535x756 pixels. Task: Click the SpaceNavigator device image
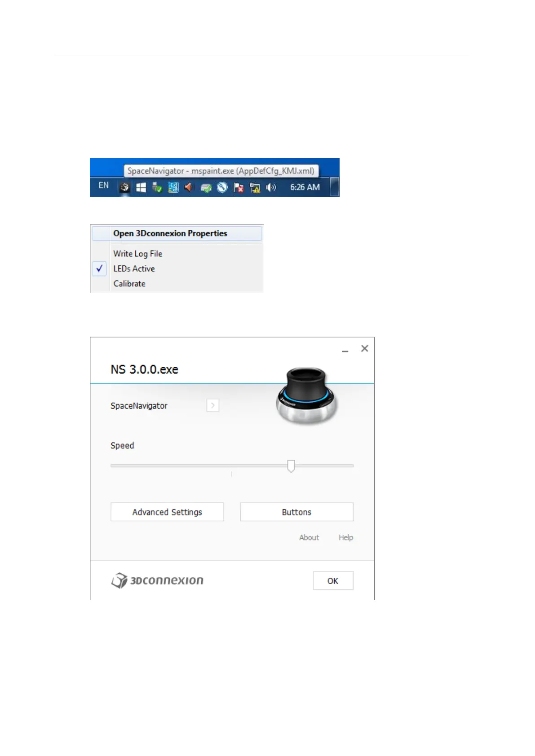(306, 395)
